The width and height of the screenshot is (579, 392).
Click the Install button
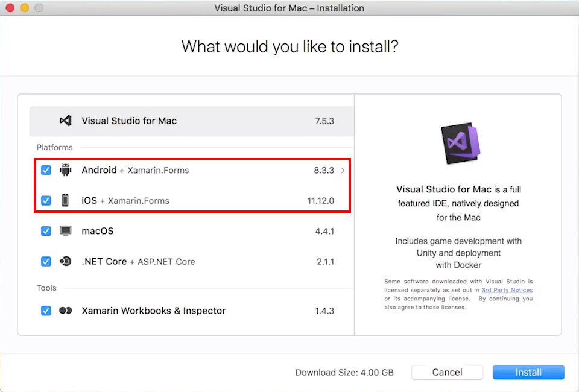pyautogui.click(x=528, y=372)
